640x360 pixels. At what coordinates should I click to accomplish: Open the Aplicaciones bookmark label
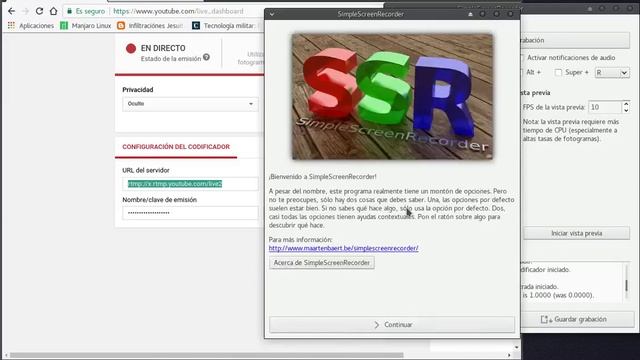coord(36,26)
